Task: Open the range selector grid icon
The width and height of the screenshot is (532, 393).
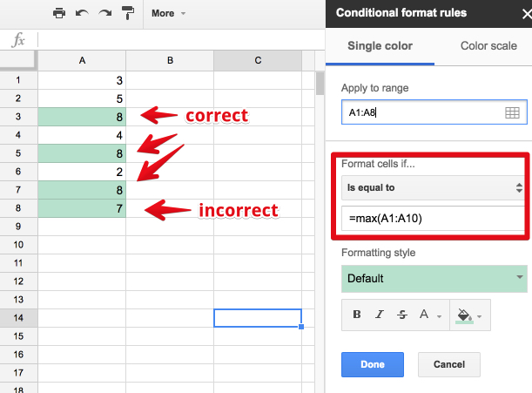Action: click(512, 113)
